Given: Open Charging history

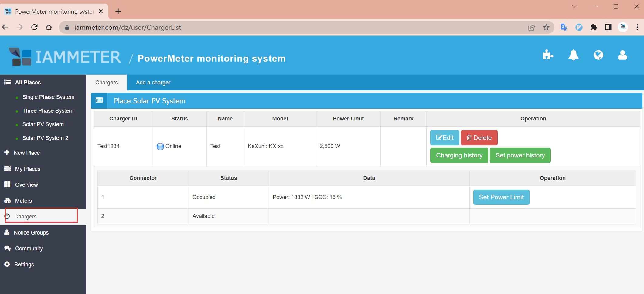Looking at the screenshot, I should coord(459,155).
